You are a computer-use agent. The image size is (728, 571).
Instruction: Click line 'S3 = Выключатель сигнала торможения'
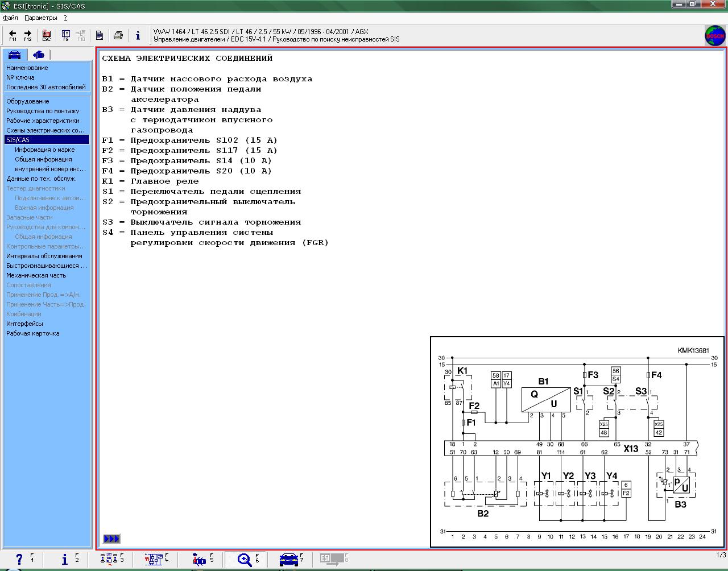click(201, 222)
